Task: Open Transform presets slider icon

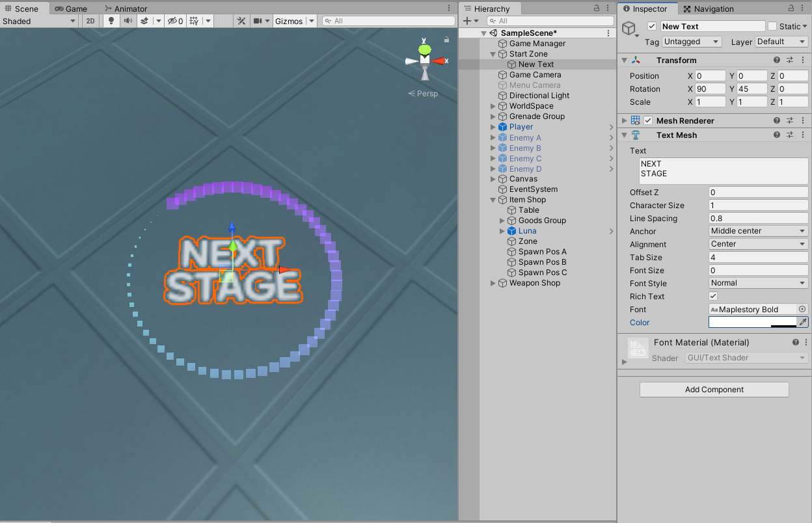Action: (x=791, y=60)
